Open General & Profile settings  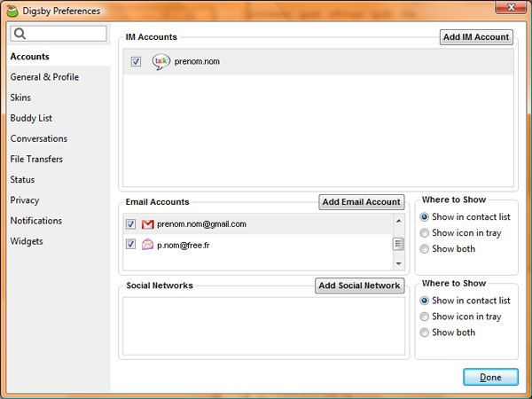(44, 77)
